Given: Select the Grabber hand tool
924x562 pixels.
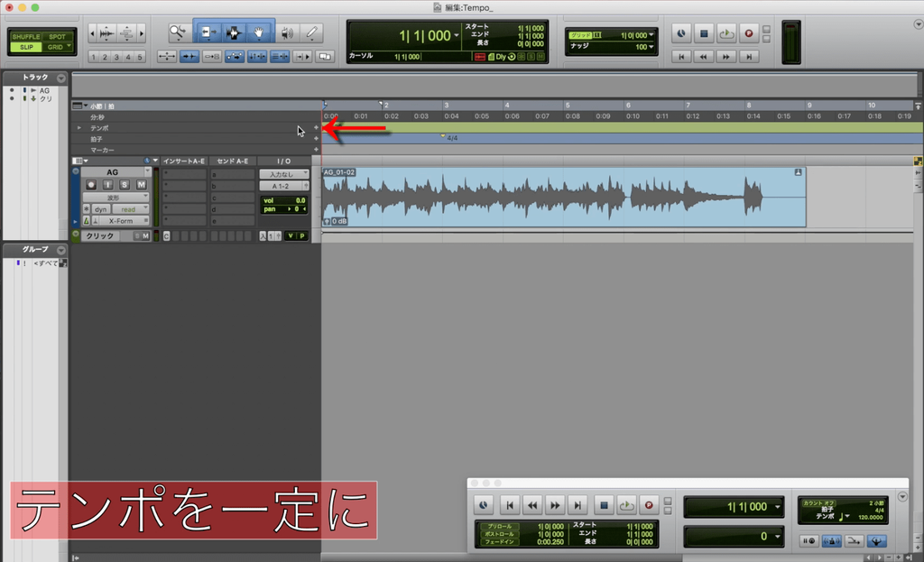Looking at the screenshot, I should (x=259, y=33).
